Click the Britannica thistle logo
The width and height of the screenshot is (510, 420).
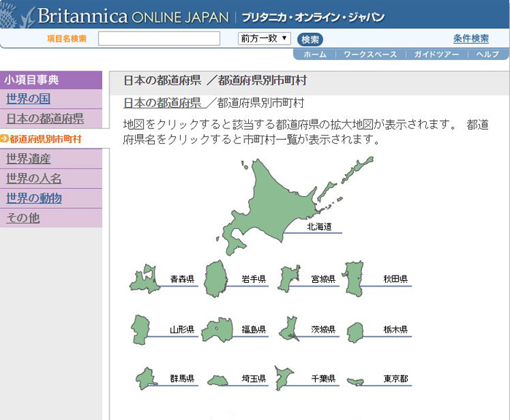tap(16, 15)
